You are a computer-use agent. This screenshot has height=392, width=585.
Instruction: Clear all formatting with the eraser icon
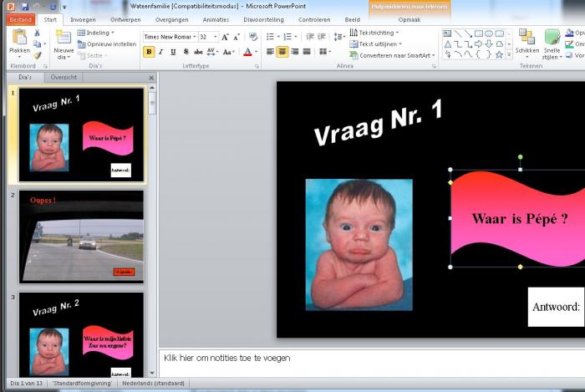tap(253, 37)
